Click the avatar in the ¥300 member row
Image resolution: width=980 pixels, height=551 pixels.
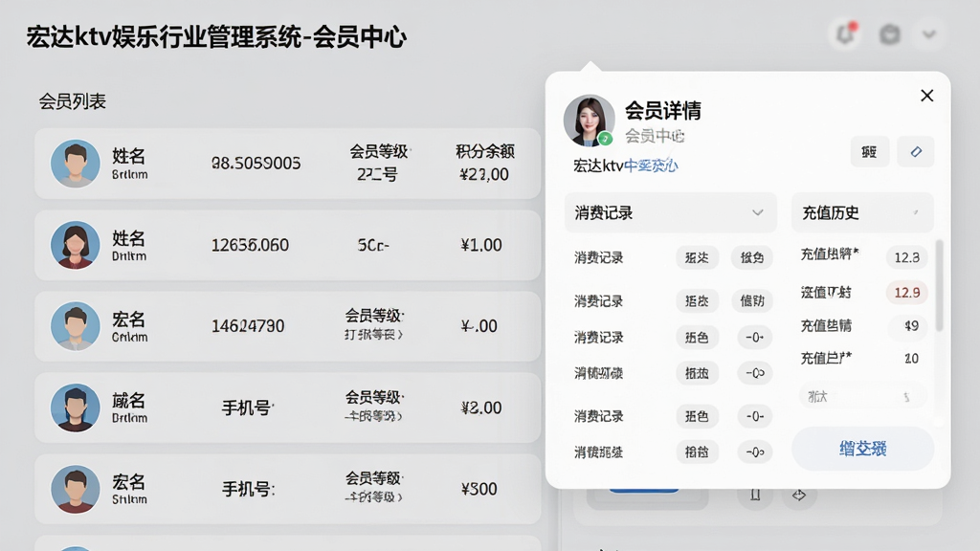pos(75,489)
